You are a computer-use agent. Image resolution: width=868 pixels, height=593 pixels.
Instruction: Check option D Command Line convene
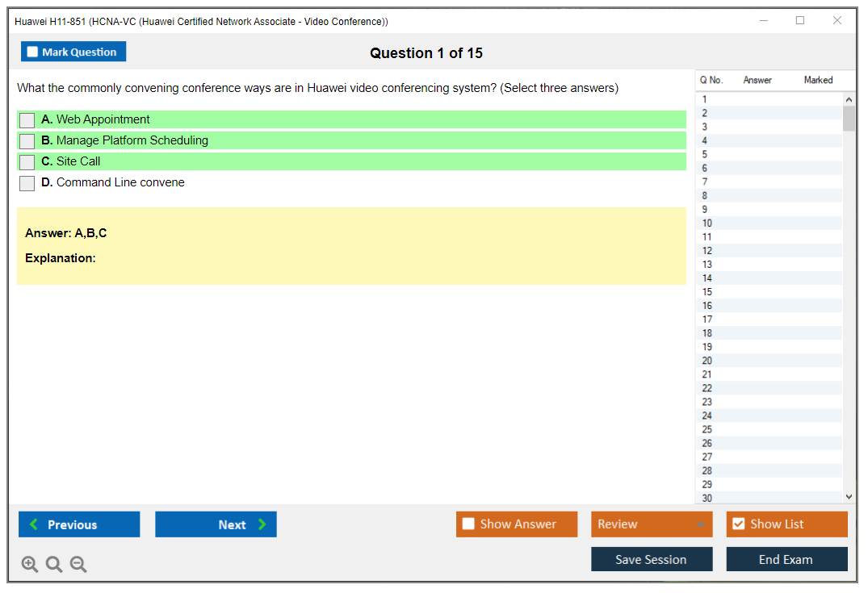pos(27,183)
